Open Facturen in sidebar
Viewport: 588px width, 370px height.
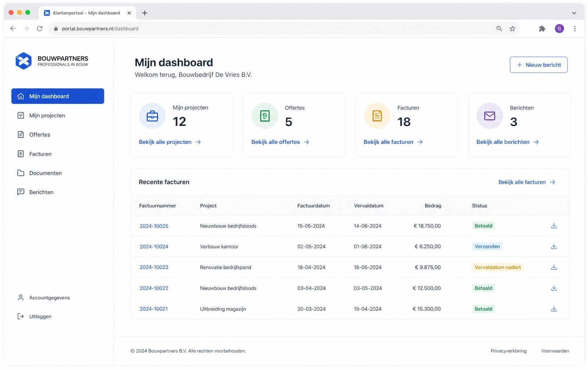(58, 154)
